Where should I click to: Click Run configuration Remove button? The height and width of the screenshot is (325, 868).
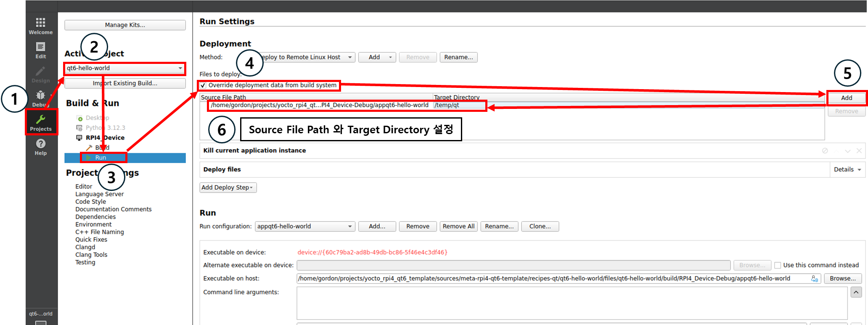click(418, 226)
